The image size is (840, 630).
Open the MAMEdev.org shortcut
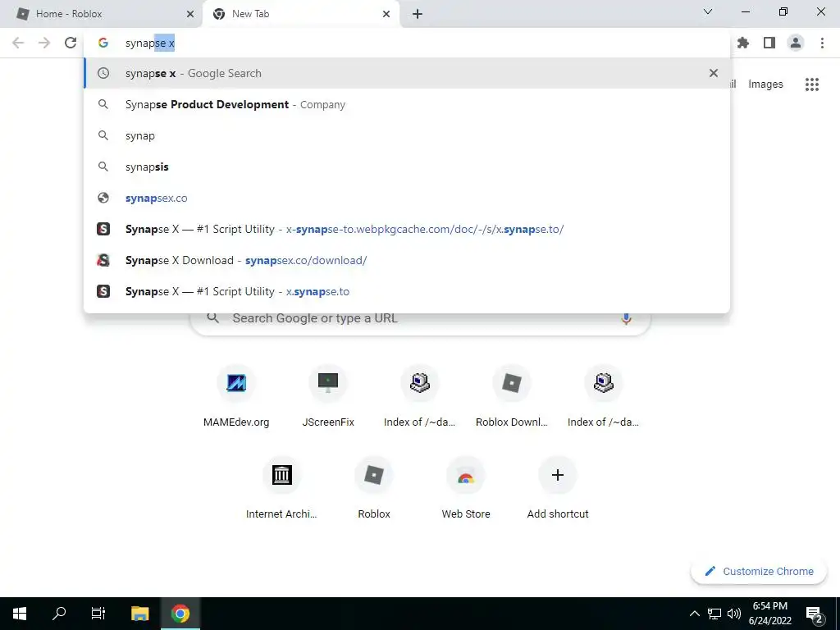coord(236,397)
